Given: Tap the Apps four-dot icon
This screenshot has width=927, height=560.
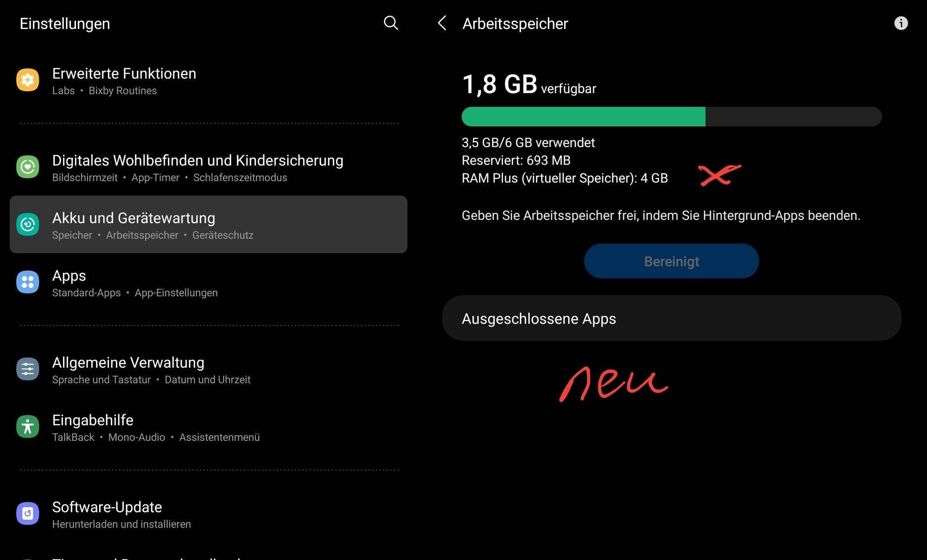Looking at the screenshot, I should click(28, 282).
